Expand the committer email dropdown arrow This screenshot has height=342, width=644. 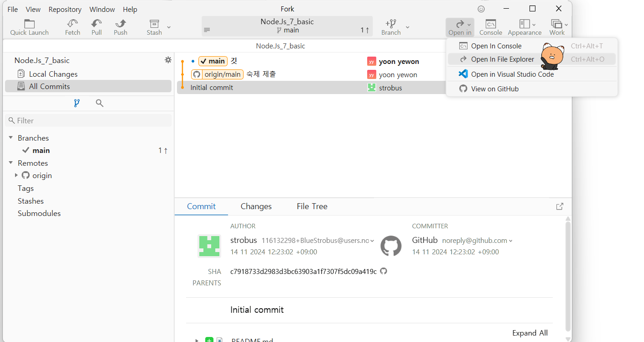click(510, 241)
